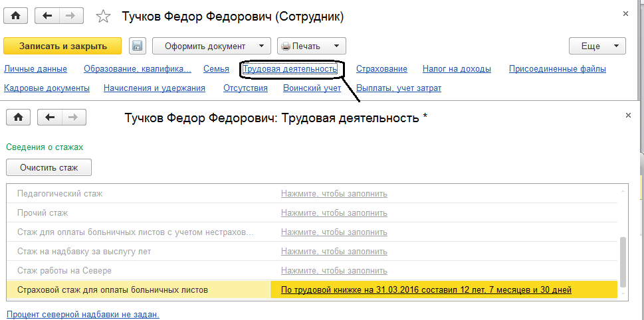Viewport: 644px width, 320px height.
Task: Go forward with the arrow in the Сотрудник window
Action: pyautogui.click(x=72, y=16)
